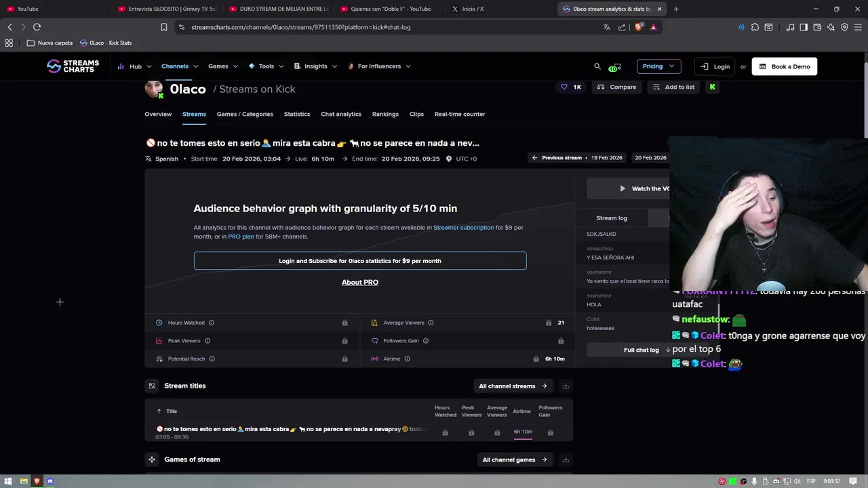Viewport: 868px width, 488px height.
Task: Open the Pricing dropdown button
Action: point(658,66)
